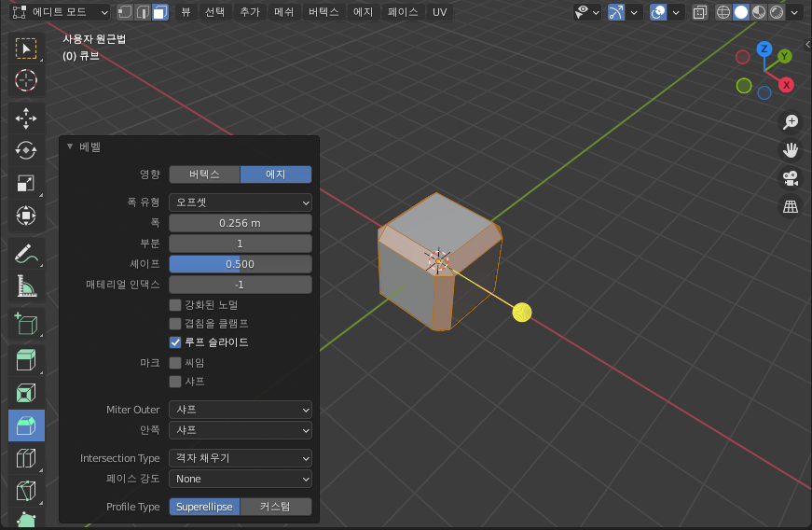Click the 세이프 0.500 slider

click(241, 264)
